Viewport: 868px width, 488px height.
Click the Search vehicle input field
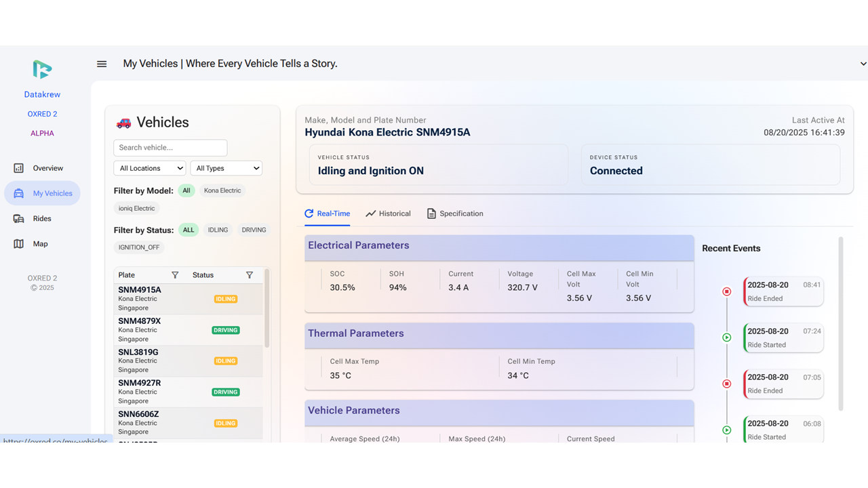[170, 148]
